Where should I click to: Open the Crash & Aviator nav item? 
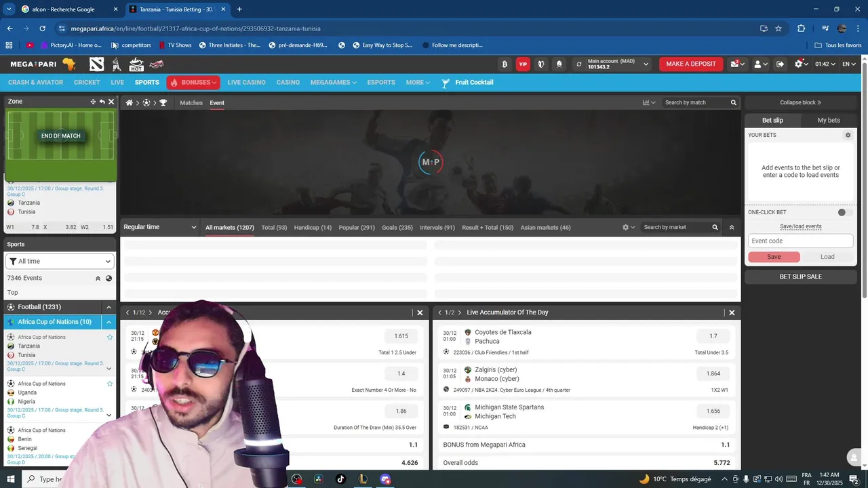click(35, 83)
